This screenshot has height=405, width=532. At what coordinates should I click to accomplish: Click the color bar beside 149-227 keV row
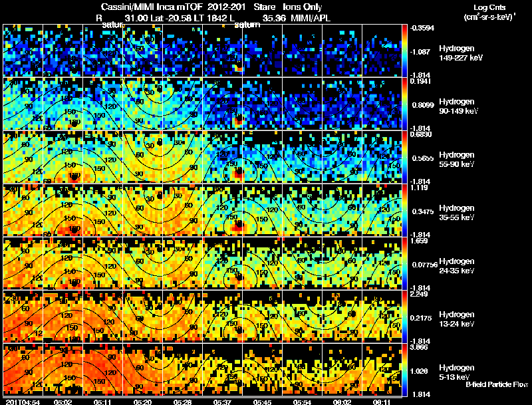pos(404,50)
